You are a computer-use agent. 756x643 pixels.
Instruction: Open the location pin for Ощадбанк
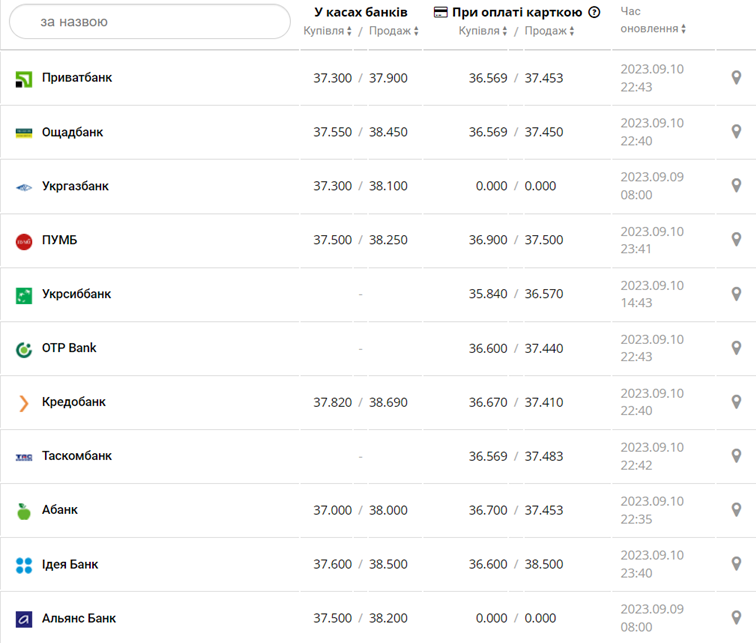click(x=736, y=132)
